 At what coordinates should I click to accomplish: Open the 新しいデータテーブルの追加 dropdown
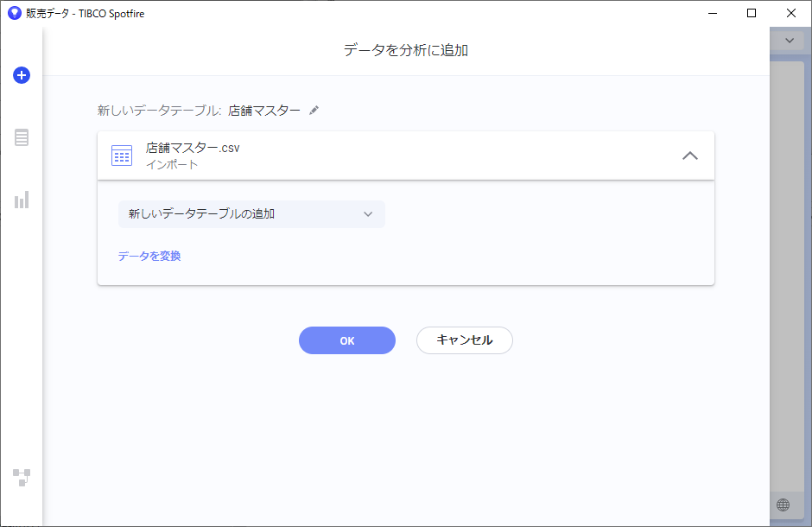(x=251, y=213)
